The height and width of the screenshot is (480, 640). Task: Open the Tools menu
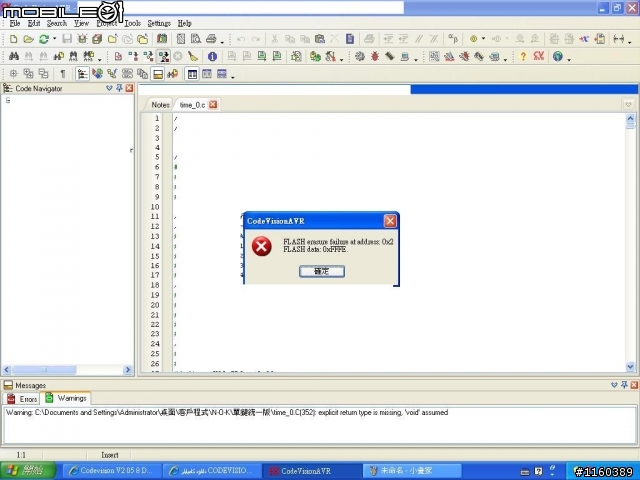point(133,23)
